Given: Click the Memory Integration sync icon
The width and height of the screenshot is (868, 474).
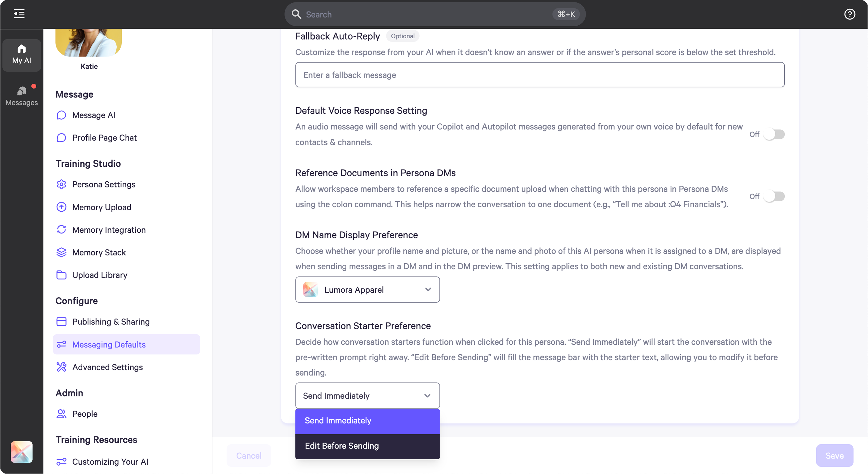Looking at the screenshot, I should [x=61, y=230].
